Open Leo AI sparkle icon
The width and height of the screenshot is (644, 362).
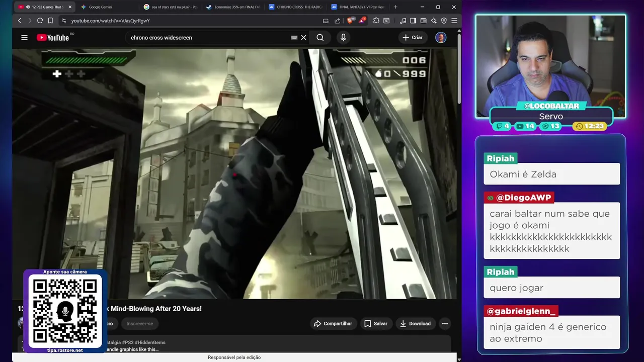point(434,21)
